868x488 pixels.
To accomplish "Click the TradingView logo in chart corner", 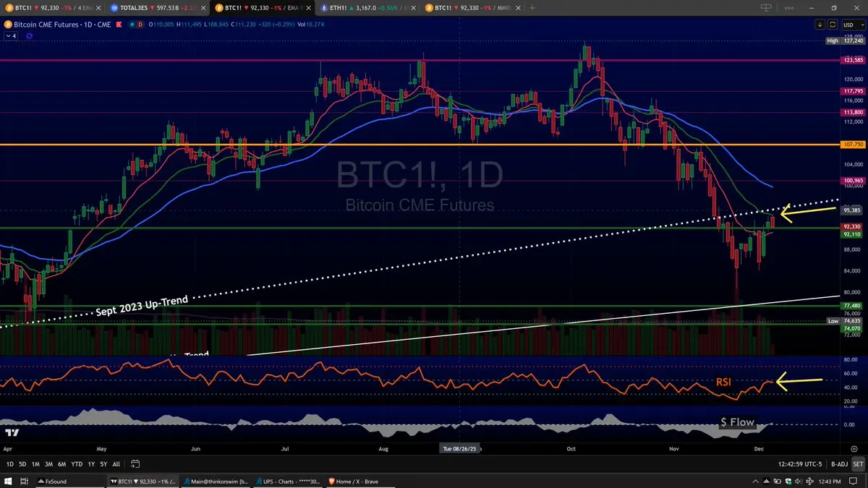I will [12, 432].
